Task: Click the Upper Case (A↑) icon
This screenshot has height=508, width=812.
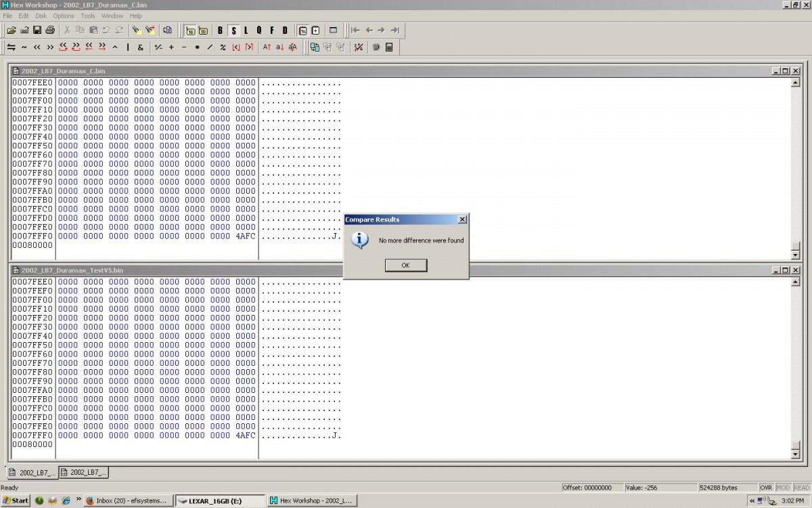Action: pyautogui.click(x=267, y=47)
